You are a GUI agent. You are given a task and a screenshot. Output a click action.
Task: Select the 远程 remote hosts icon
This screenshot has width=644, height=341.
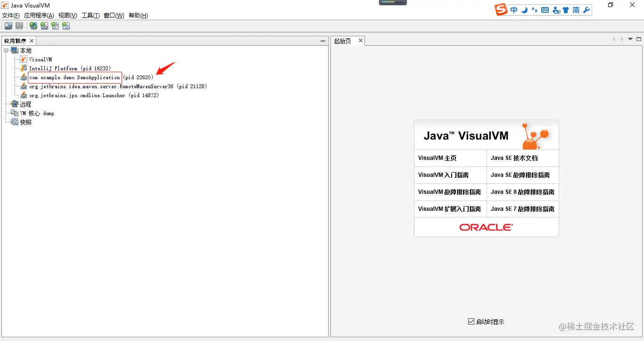tap(15, 104)
